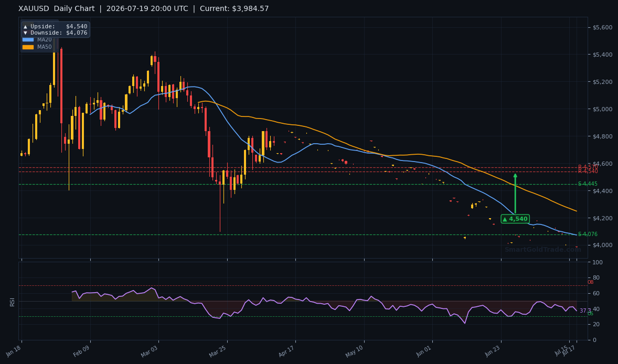Click the '2026-07-19 20:00 UTC' timestamp
Viewport: 618px width, 364px height.
click(147, 9)
